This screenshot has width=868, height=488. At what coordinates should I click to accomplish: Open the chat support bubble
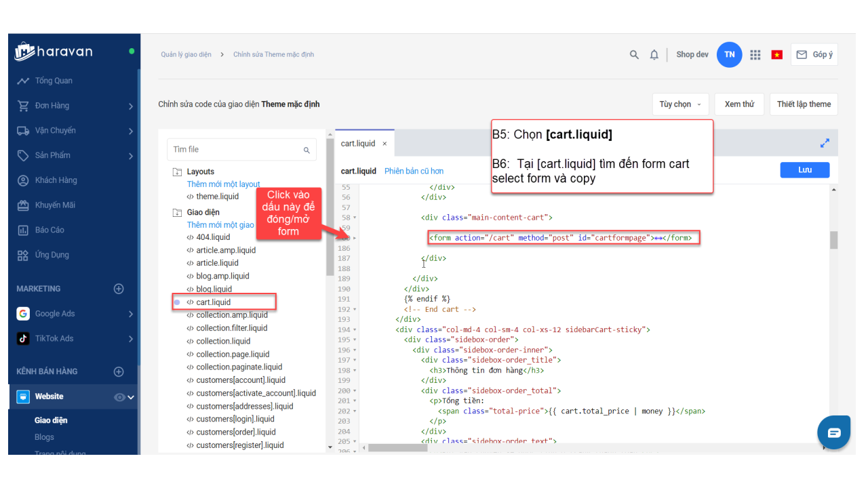[x=833, y=432]
